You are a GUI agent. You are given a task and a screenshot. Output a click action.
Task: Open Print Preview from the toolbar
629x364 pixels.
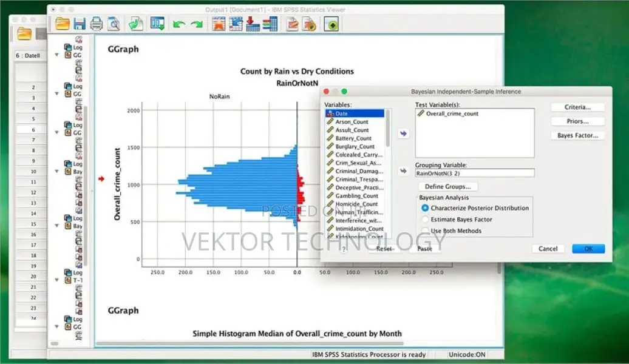point(114,24)
